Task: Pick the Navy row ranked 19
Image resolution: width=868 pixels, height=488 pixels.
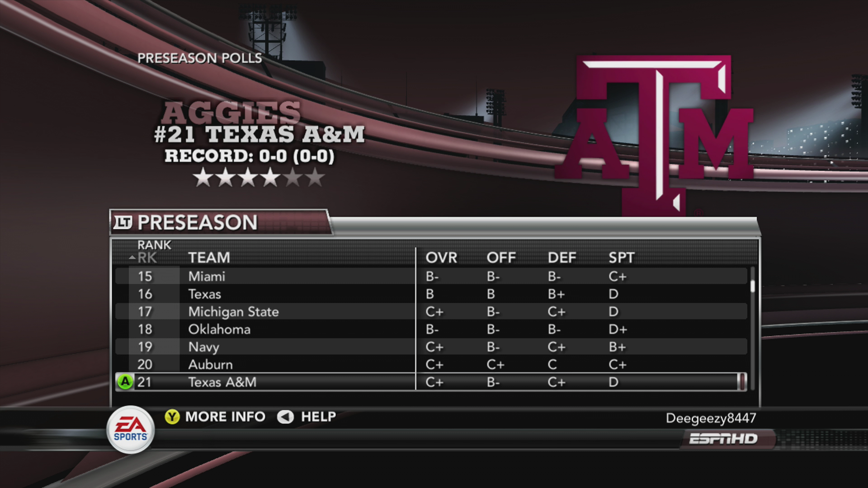Action: click(431, 347)
